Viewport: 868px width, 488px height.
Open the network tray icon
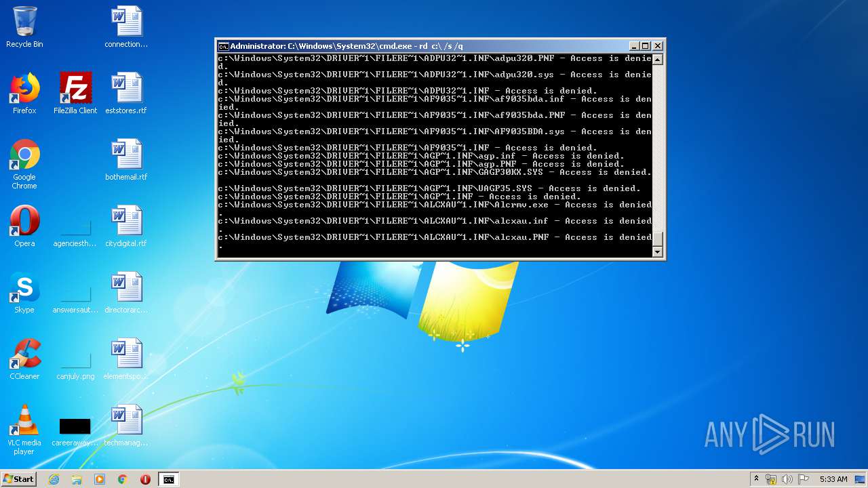click(771, 479)
